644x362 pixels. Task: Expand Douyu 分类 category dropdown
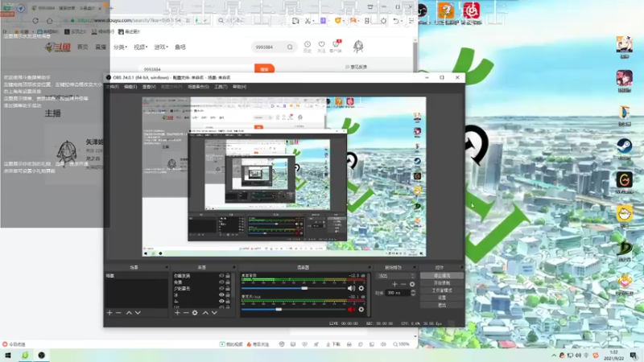coord(120,47)
